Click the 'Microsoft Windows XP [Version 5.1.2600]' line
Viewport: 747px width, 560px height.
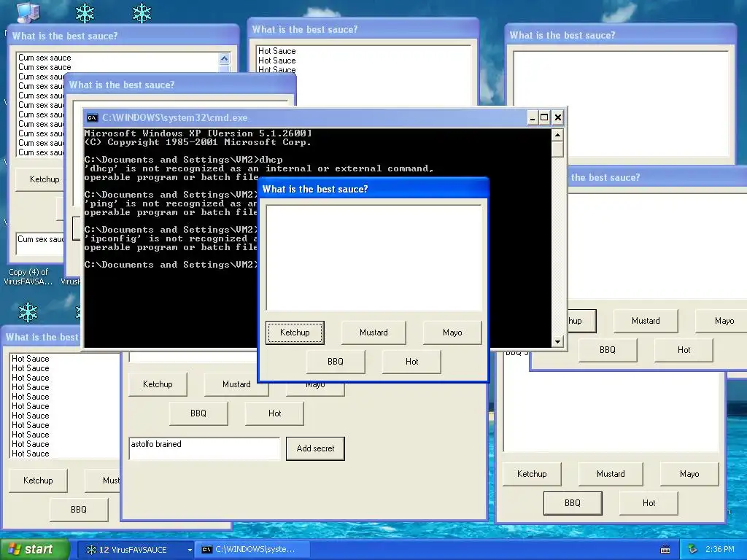[x=198, y=133]
